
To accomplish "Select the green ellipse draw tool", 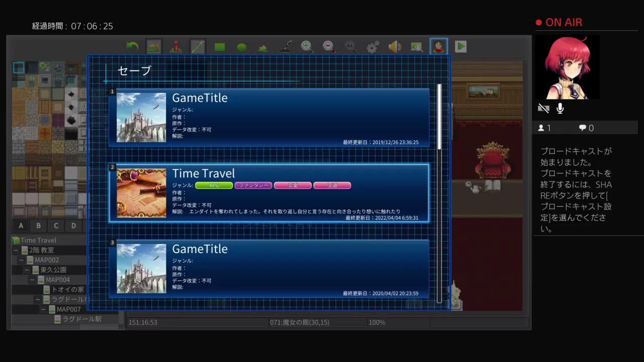I will coord(242,47).
